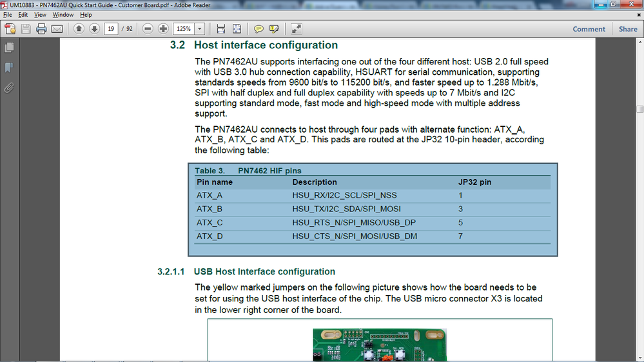Click the table cell 'ATX_D'
Viewport: 644px width, 362px height.
tap(210, 236)
